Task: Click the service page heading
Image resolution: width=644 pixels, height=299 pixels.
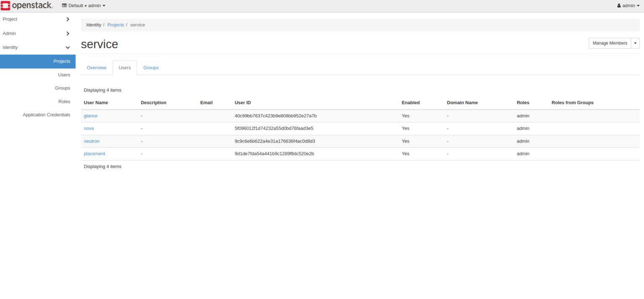Action: [x=99, y=44]
